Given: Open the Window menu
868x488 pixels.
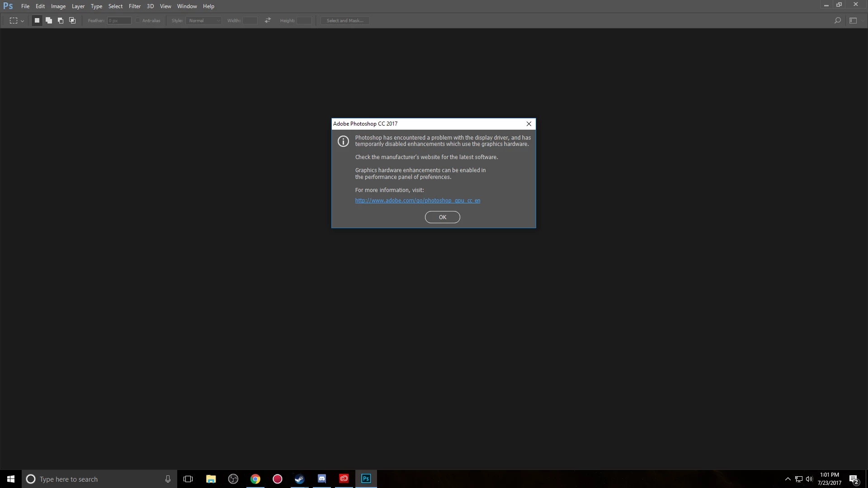Looking at the screenshot, I should (187, 6).
